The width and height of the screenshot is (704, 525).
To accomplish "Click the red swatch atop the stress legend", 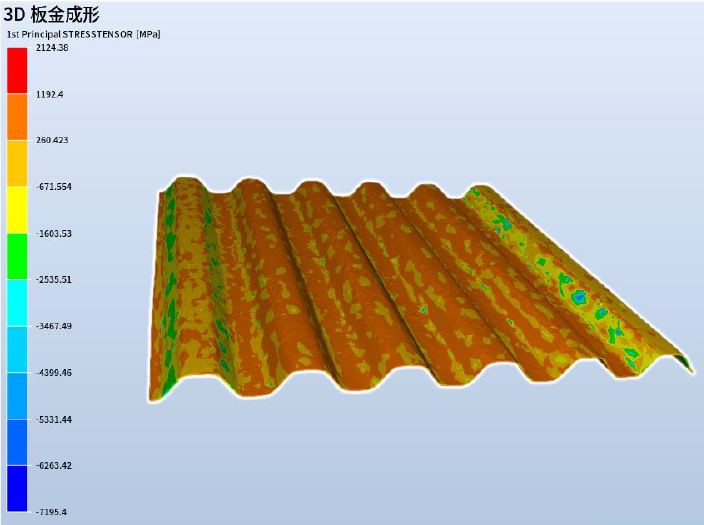I will pyautogui.click(x=17, y=70).
